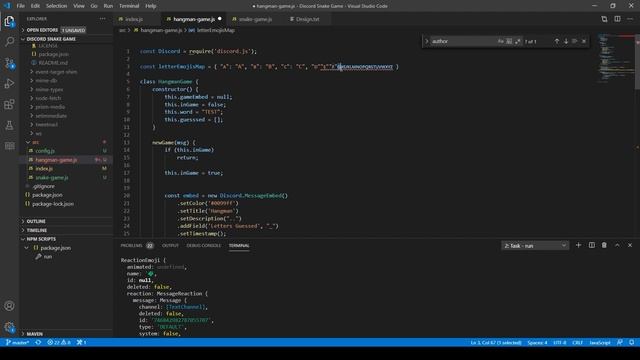Open config.js in the explorer
This screenshot has height=360, width=640.
click(x=66, y=151)
